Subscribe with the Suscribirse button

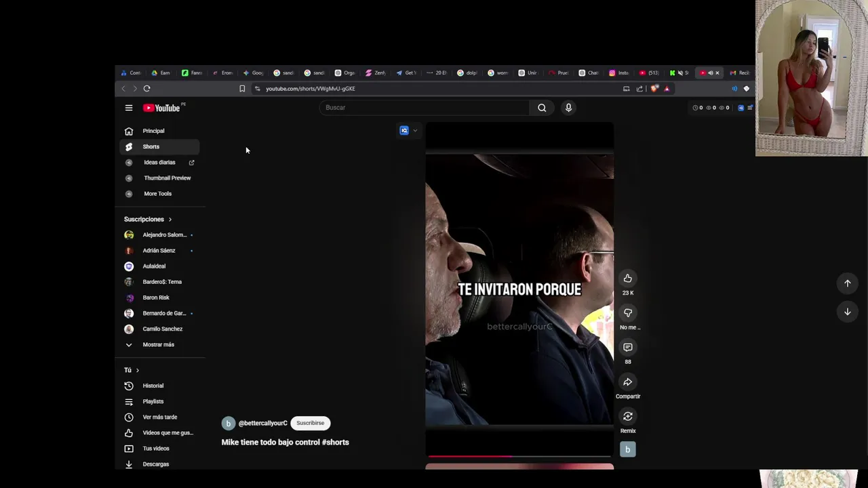tap(310, 423)
